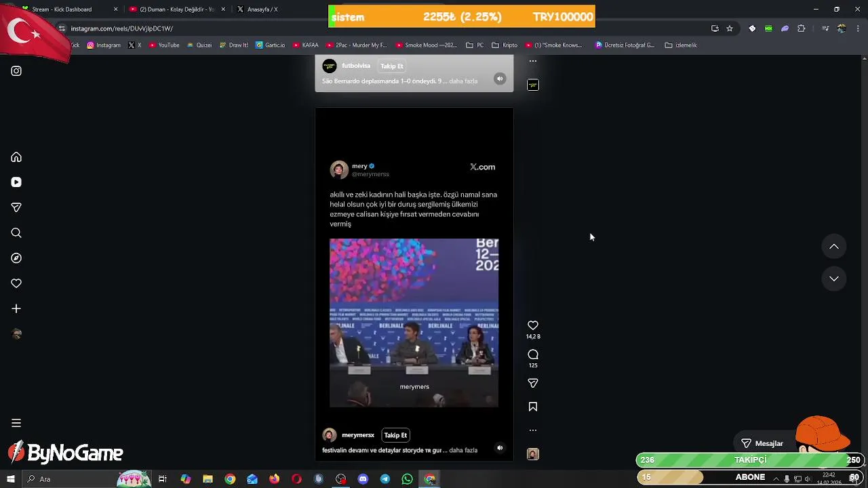Open Instagram home from the sidebar
The width and height of the screenshot is (868, 488).
tap(16, 157)
